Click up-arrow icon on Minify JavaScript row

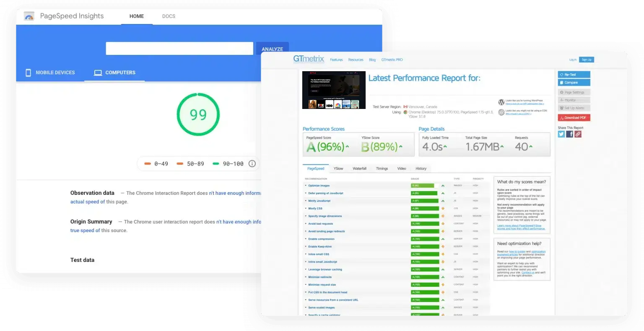[x=443, y=201]
